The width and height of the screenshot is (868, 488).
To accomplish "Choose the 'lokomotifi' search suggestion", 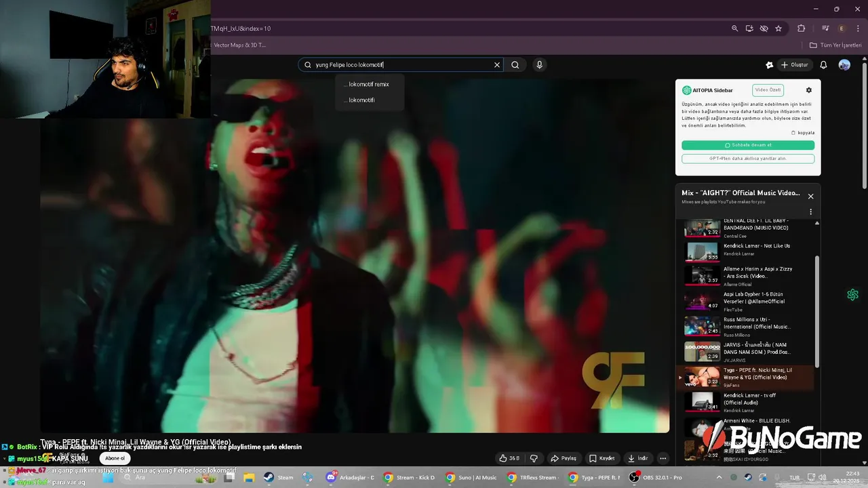I will [370, 100].
